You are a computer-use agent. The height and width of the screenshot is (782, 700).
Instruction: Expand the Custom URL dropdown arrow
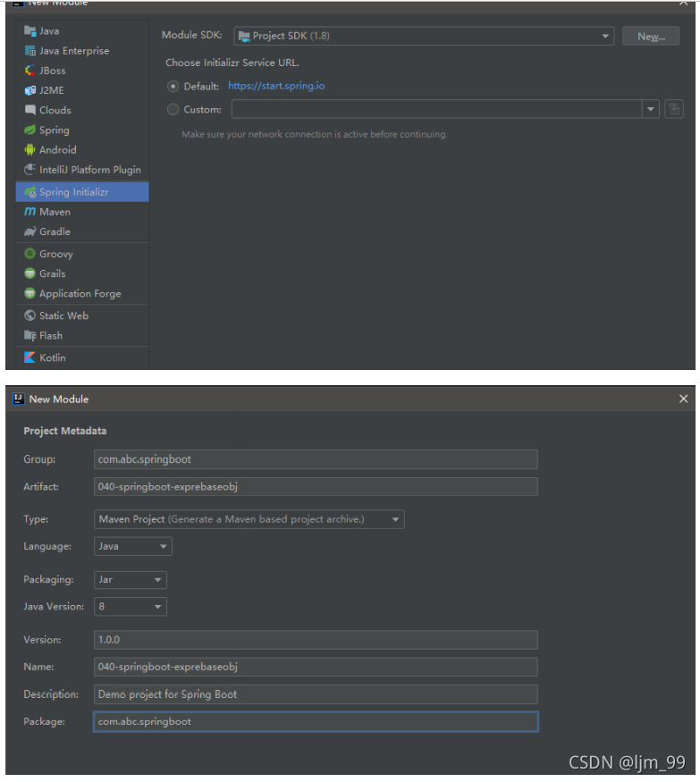(x=651, y=109)
